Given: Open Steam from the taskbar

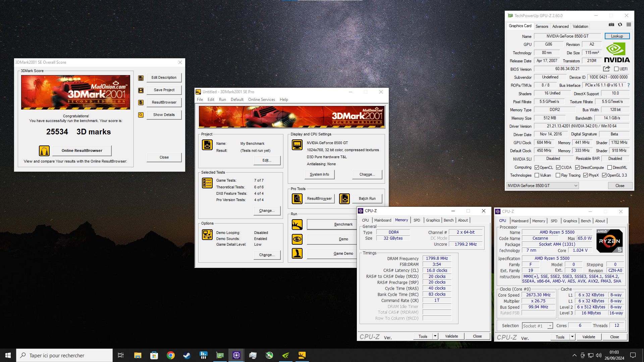Looking at the screenshot, I should (x=187, y=355).
